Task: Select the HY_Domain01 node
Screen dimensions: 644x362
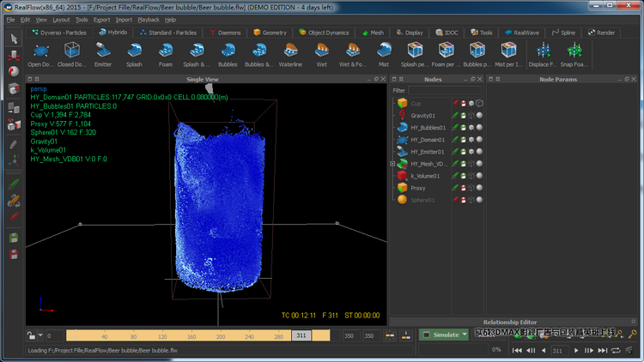Action: [428, 140]
